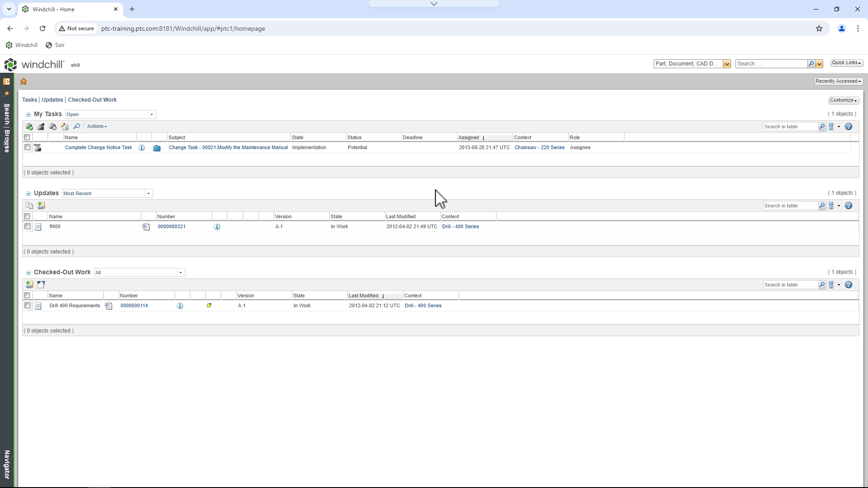Click the global Search input field
The width and height of the screenshot is (868, 488).
(771, 64)
